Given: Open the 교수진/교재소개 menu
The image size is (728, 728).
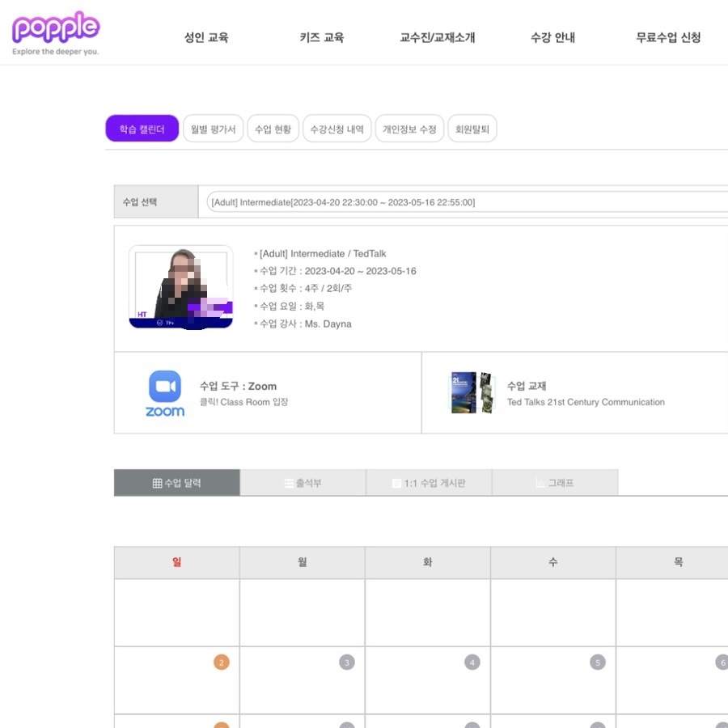Looking at the screenshot, I should coord(438,37).
